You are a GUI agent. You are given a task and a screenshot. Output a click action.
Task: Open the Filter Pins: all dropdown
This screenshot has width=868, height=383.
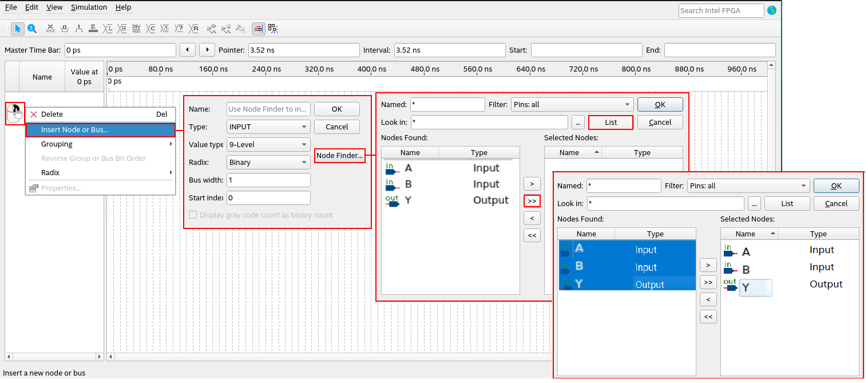572,105
